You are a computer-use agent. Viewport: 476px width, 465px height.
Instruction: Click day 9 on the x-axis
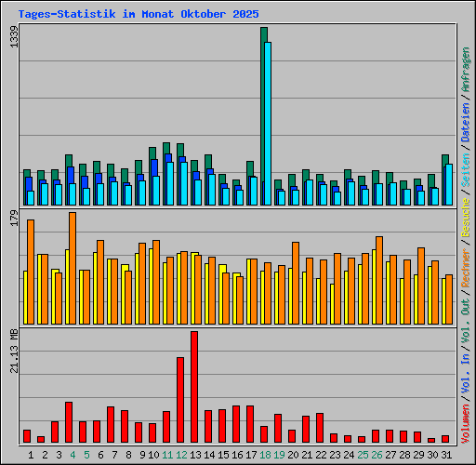pyautogui.click(x=142, y=455)
